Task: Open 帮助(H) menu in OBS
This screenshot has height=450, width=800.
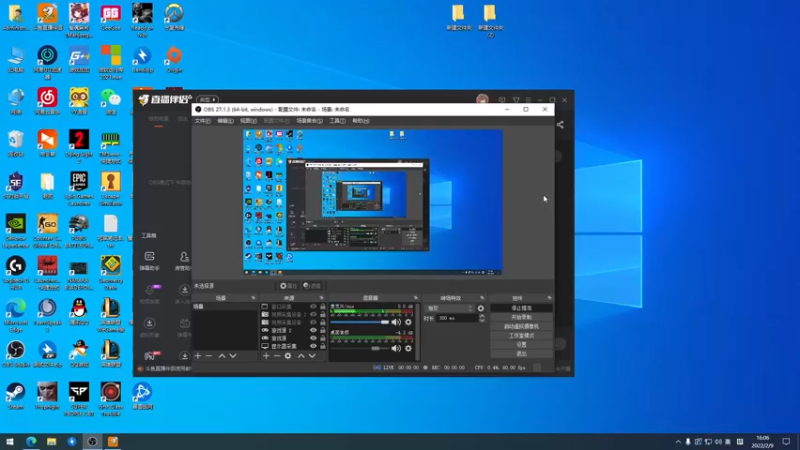Action: [361, 121]
